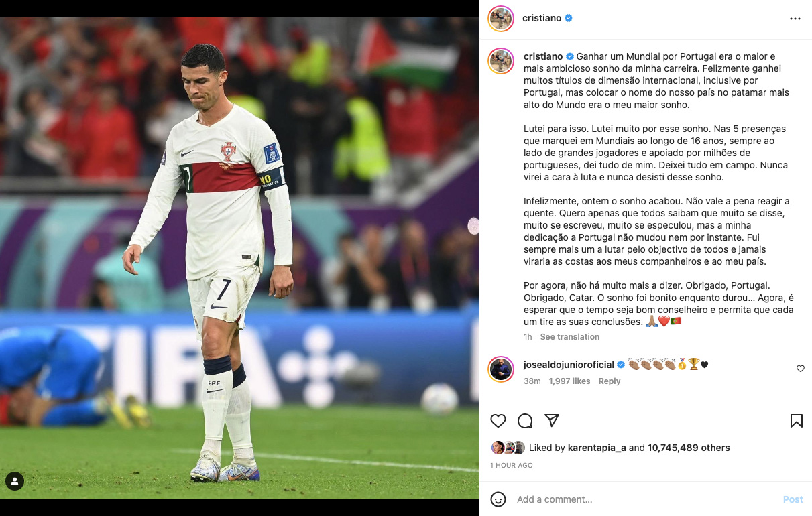Open the emoji picker smiley icon
Viewport: 812px width, 516px height.
(498, 499)
